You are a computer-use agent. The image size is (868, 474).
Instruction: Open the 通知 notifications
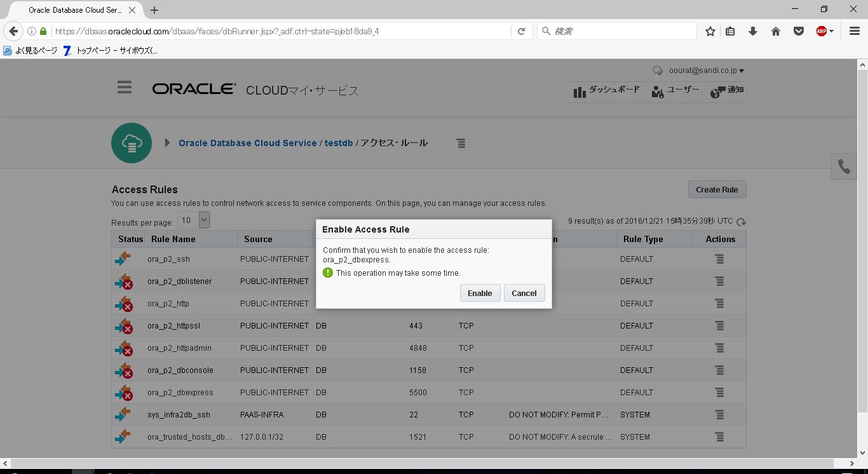[727, 91]
